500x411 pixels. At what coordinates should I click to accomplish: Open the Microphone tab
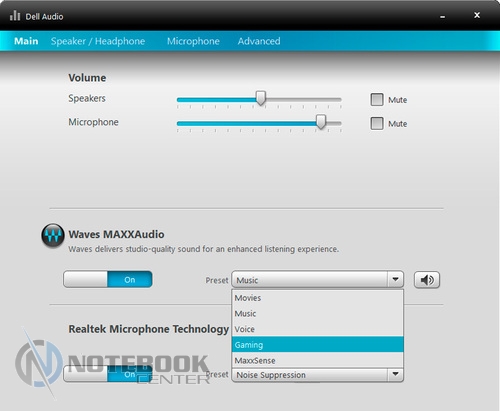(193, 41)
